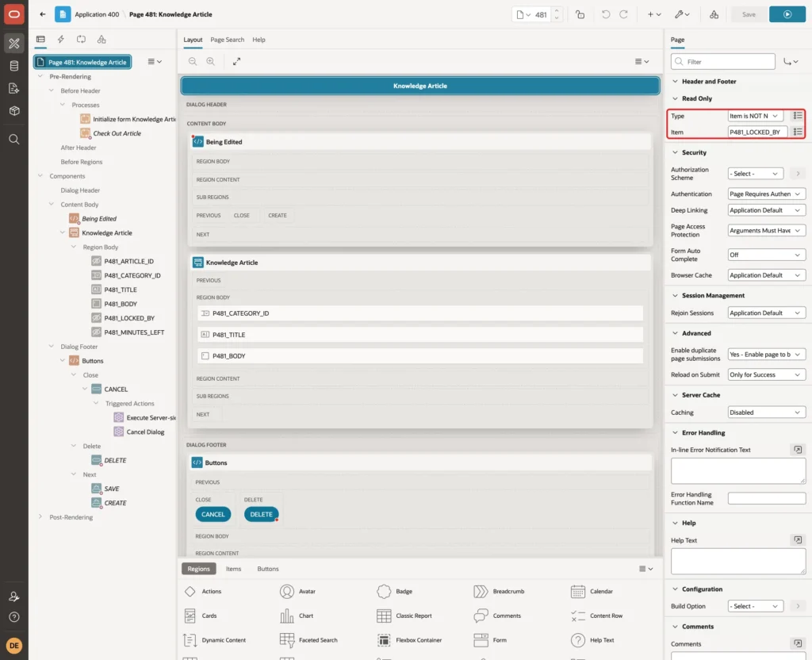Viewport: 812px width, 660px height.
Task: Switch gallery to the Buttons tab
Action: point(268,570)
